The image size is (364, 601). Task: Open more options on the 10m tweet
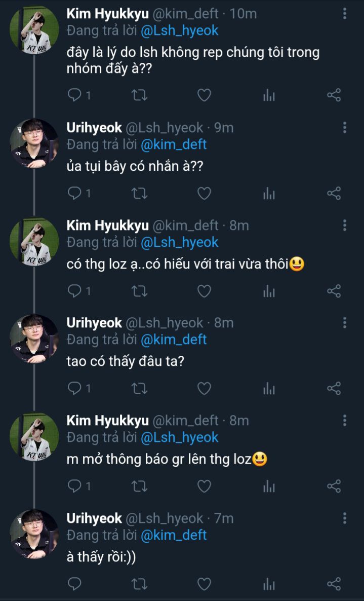(345, 14)
